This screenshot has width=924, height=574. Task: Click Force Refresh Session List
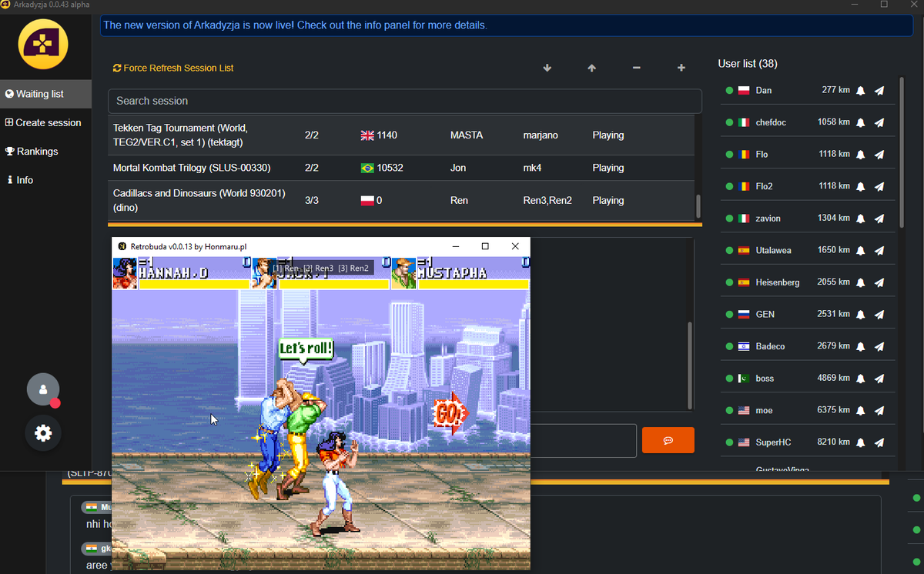pos(173,68)
